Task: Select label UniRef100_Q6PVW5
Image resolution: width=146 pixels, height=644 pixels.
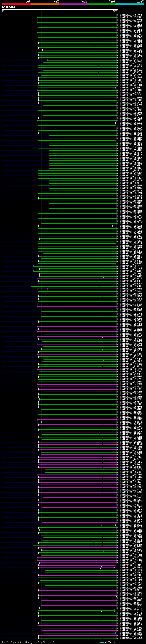Action: point(131,263)
